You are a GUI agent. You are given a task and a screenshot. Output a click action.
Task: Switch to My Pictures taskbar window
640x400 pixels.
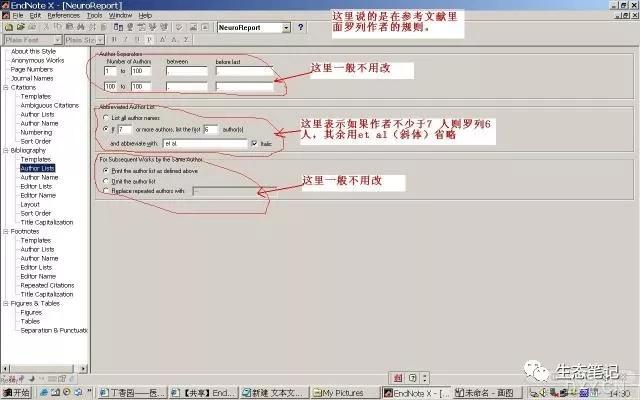344,393
